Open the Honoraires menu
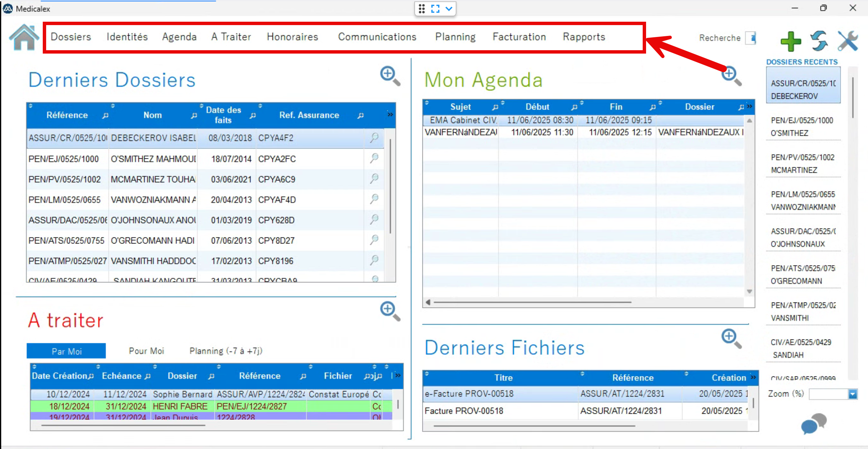This screenshot has height=449, width=868. 292,37
